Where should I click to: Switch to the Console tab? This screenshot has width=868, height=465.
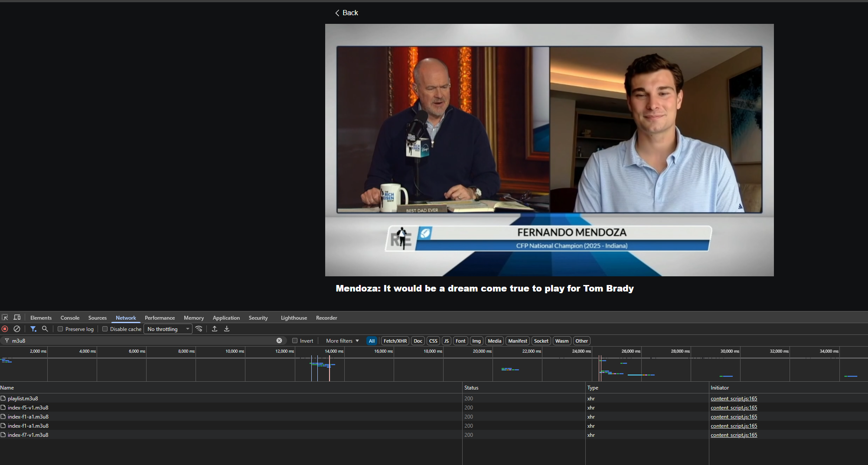click(70, 318)
